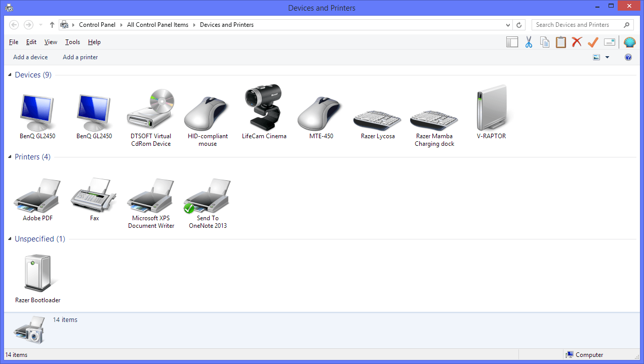Refresh the Devices and Printers list
Viewport: 644px width, 364px height.
click(519, 25)
